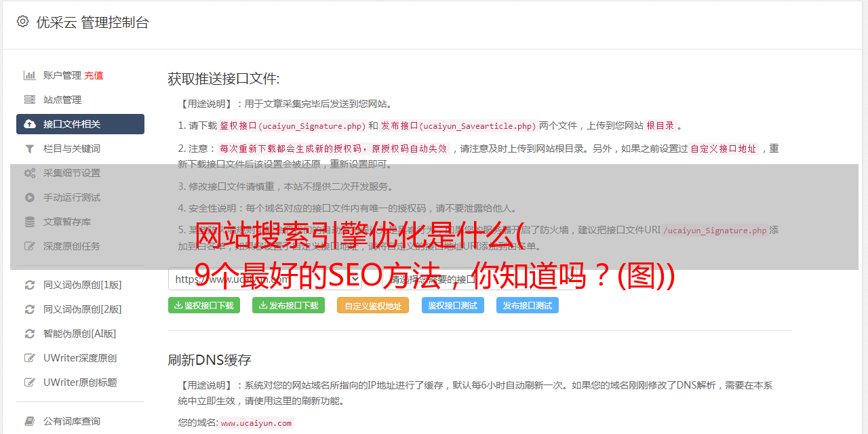868x434 pixels.
Task: Click the green 发布接口下载 button
Action: click(288, 305)
